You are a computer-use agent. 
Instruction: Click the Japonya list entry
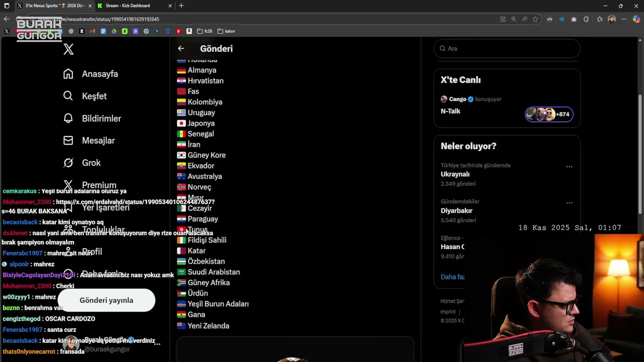click(x=196, y=123)
